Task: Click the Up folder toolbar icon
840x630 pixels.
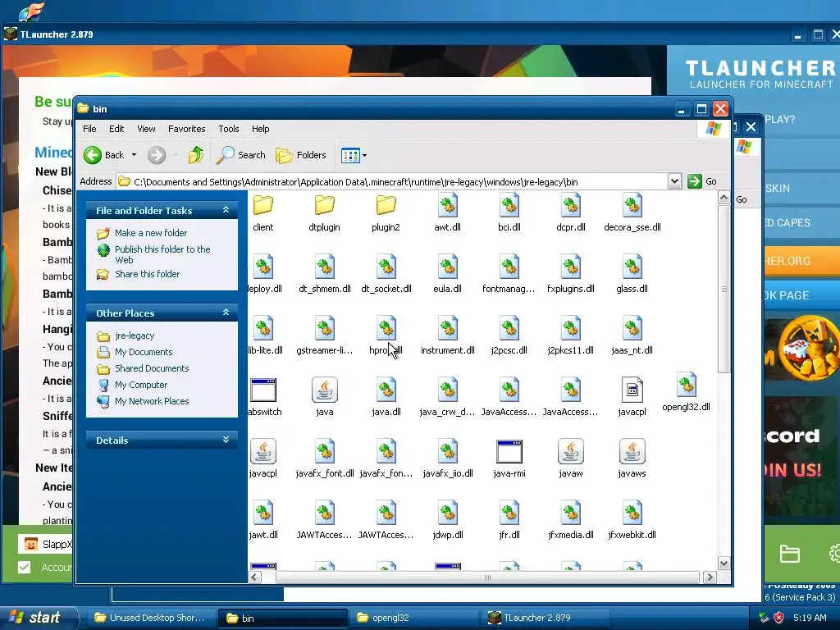Action: click(196, 155)
